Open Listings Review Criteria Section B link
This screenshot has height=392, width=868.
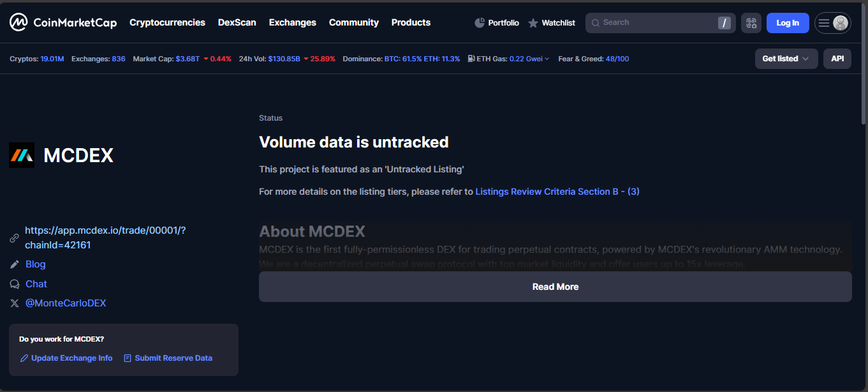(x=557, y=192)
